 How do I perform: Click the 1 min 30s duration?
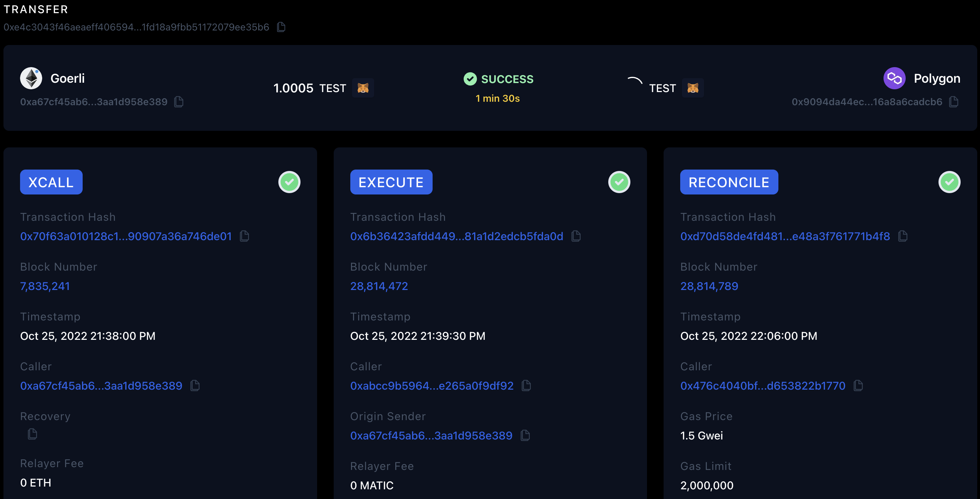498,98
